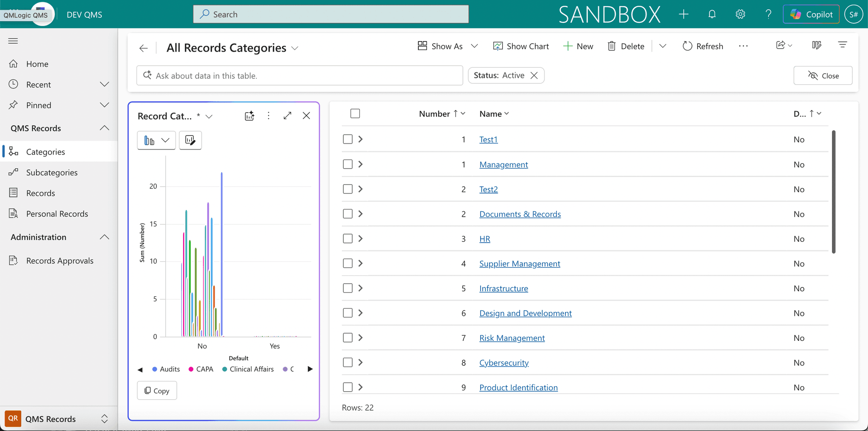Open the settings gear
Image resolution: width=868 pixels, height=431 pixels.
[x=740, y=14]
